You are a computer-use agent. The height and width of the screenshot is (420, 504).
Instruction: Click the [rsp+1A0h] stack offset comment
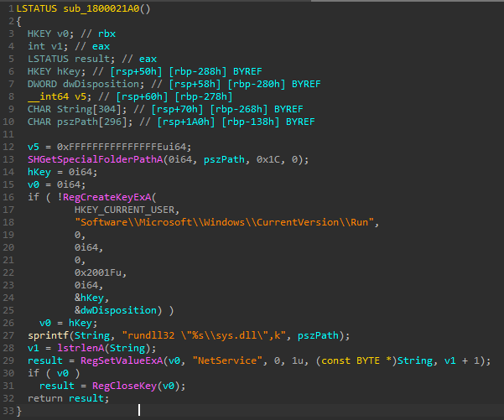pyautogui.click(x=186, y=122)
